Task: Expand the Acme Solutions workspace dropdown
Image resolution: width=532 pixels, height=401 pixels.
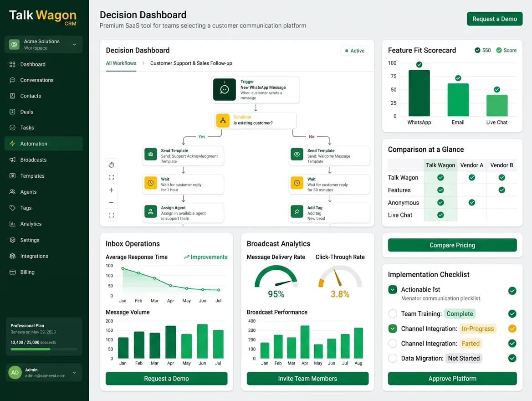Action: [74, 45]
